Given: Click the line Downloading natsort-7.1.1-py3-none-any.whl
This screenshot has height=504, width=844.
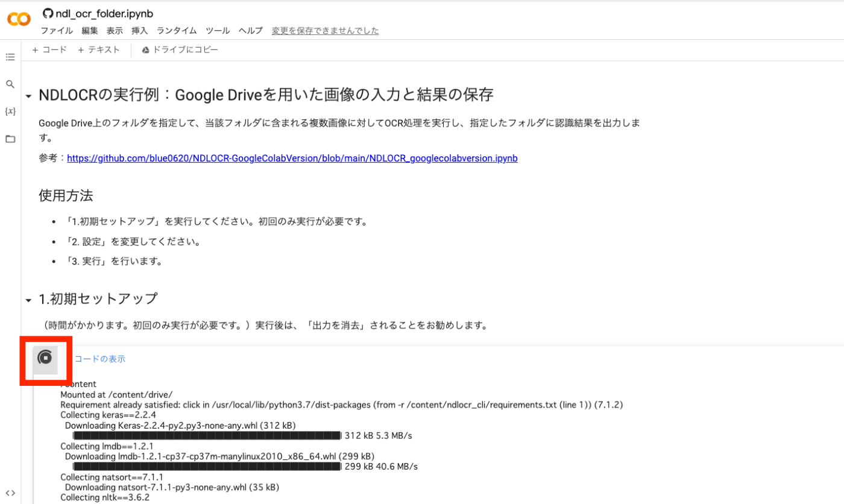Looking at the screenshot, I should tap(172, 487).
